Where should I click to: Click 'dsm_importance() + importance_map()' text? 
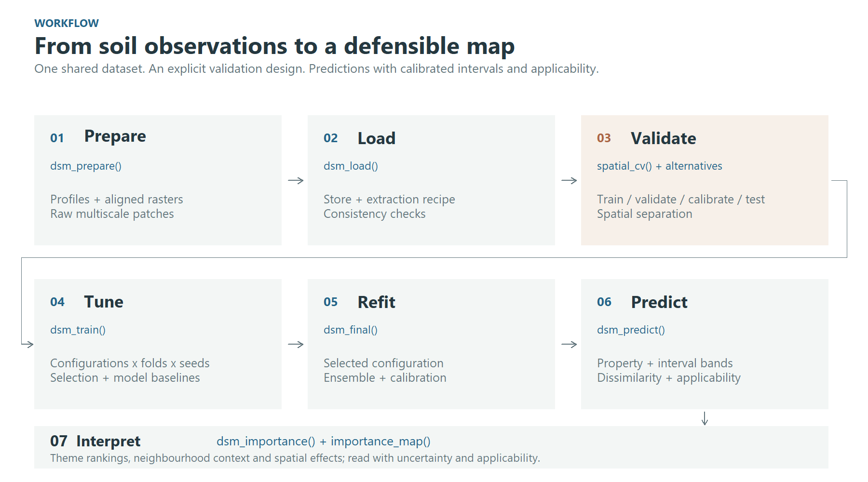click(324, 441)
